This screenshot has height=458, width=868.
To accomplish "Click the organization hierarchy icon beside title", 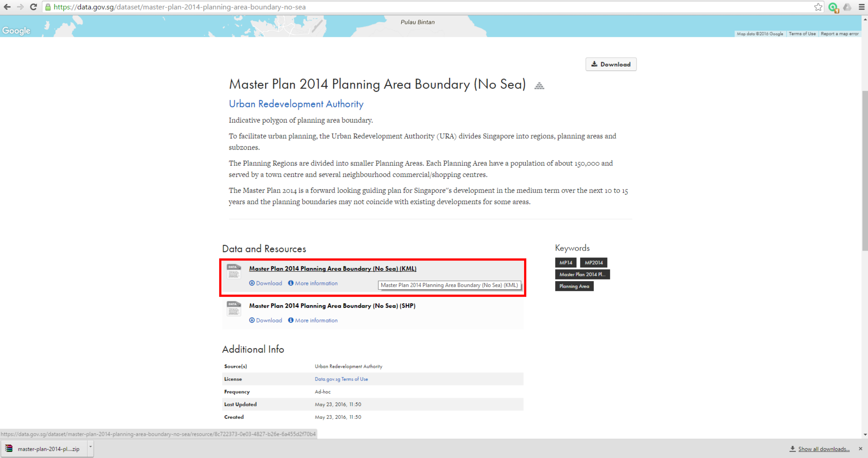I will tap(539, 86).
